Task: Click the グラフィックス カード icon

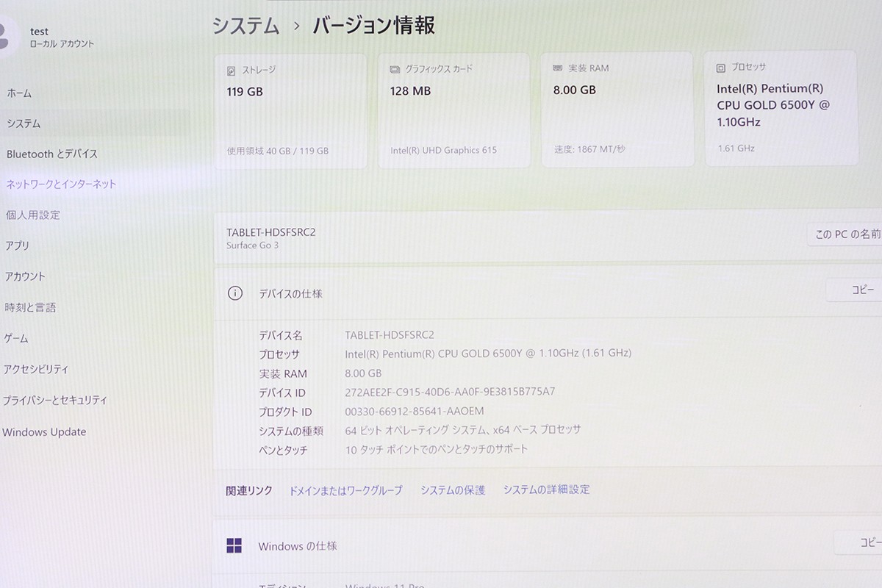Action: pos(395,70)
